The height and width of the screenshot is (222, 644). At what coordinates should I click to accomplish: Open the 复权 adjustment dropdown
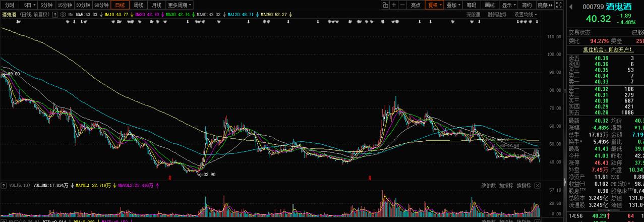pyautogui.click(x=434, y=5)
